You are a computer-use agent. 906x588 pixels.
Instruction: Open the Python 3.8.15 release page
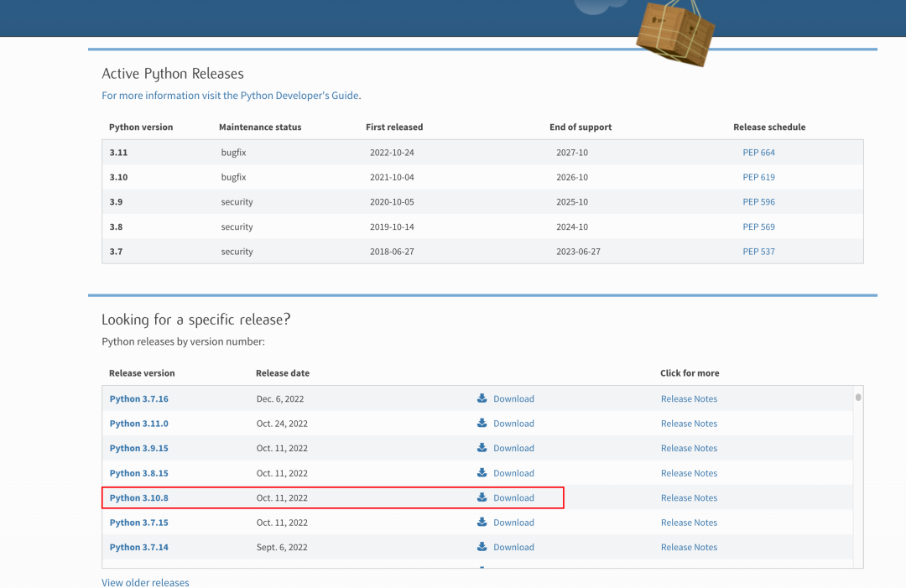pyautogui.click(x=138, y=473)
